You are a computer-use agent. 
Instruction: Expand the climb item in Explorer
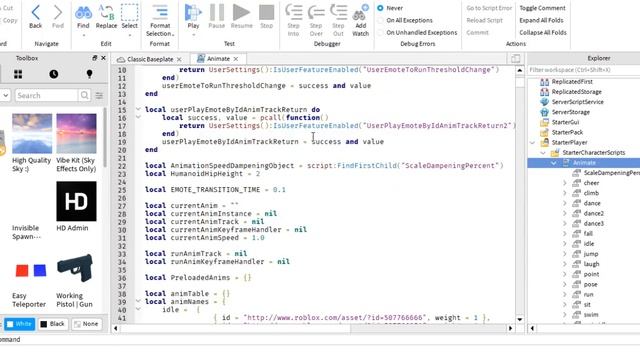(565, 193)
